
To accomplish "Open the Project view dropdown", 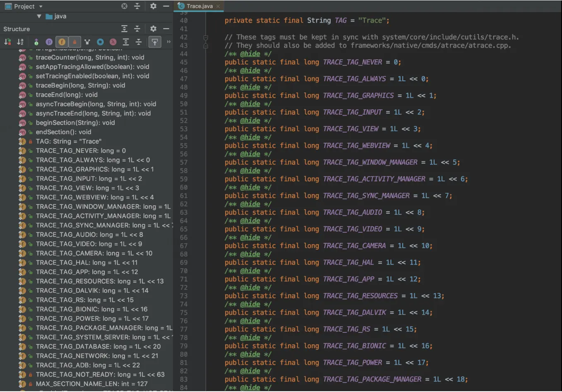I will pos(41,6).
